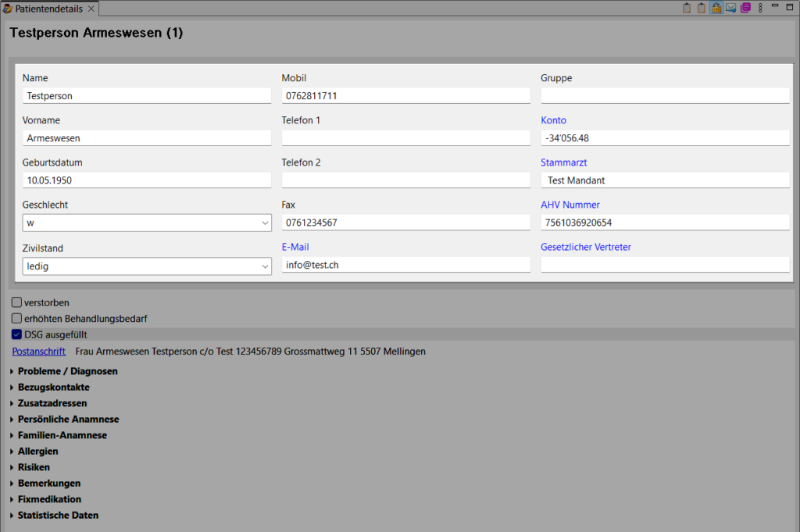The height and width of the screenshot is (532, 800).
Task: Click the second clipboard icon beside the padlock
Action: (x=701, y=8)
